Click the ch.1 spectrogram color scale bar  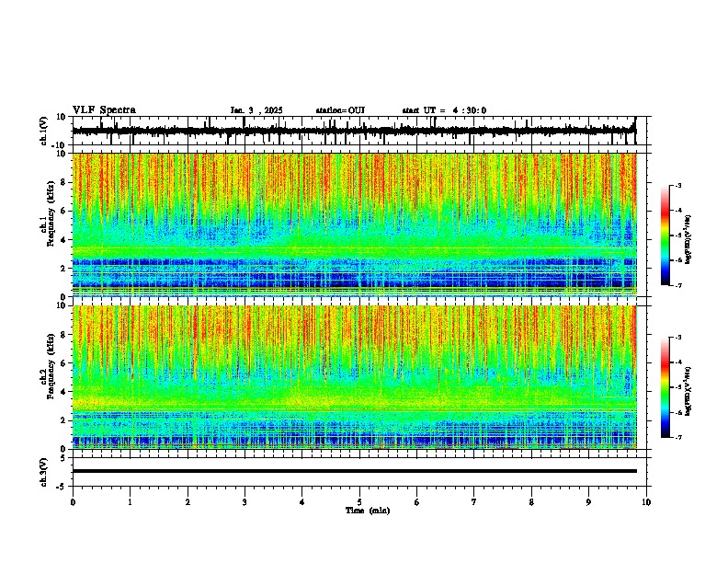pos(665,236)
